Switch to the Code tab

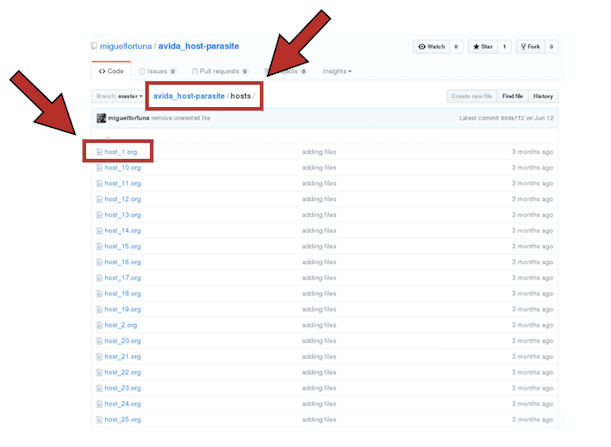click(111, 71)
